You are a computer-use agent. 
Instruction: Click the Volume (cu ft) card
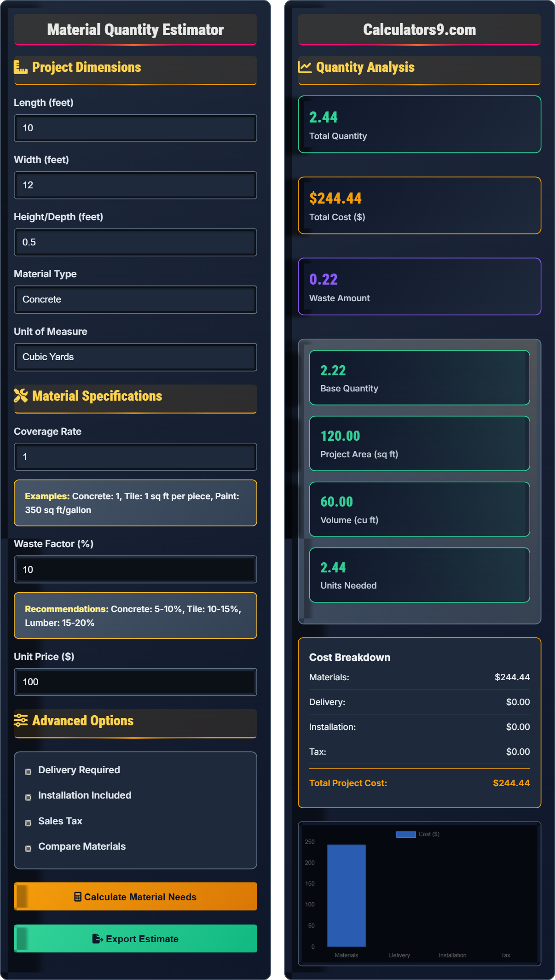420,509
